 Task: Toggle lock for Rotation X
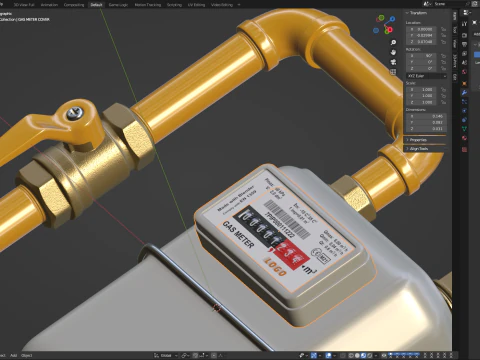pos(443,56)
